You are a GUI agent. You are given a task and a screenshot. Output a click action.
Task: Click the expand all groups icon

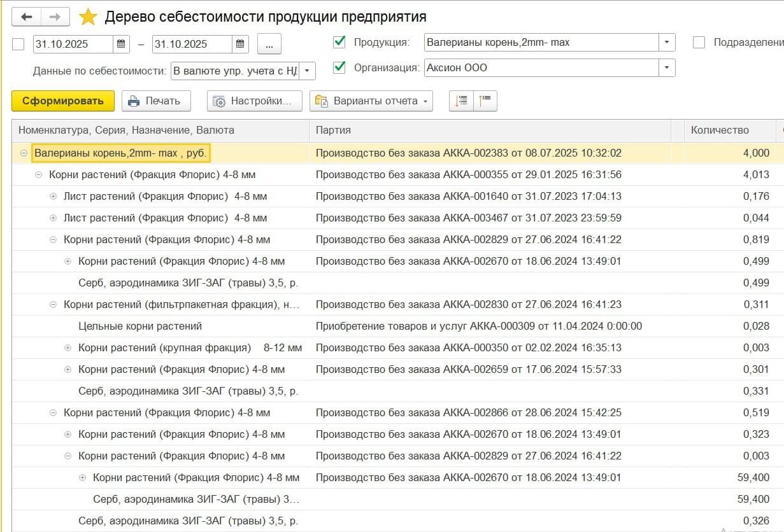pos(462,101)
